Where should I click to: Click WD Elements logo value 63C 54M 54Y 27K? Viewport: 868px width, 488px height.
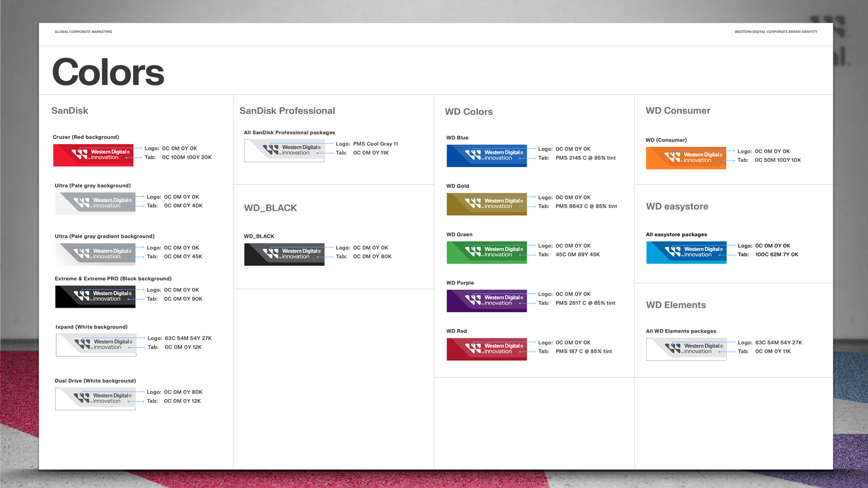(778, 343)
